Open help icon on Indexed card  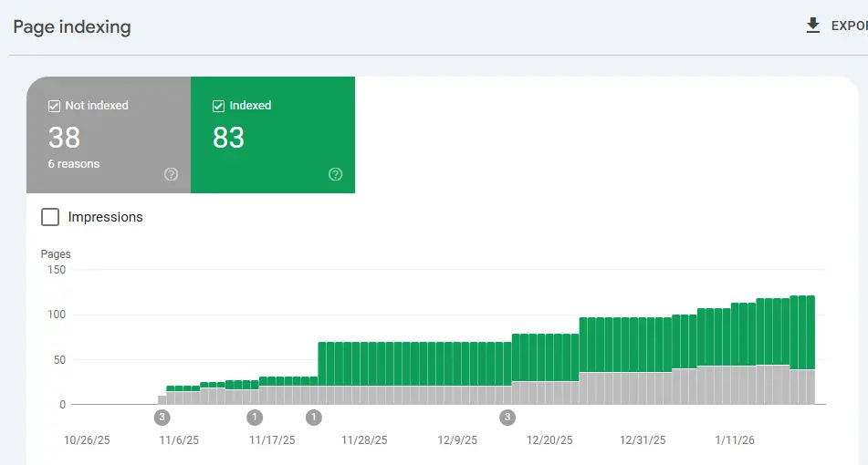(x=336, y=174)
